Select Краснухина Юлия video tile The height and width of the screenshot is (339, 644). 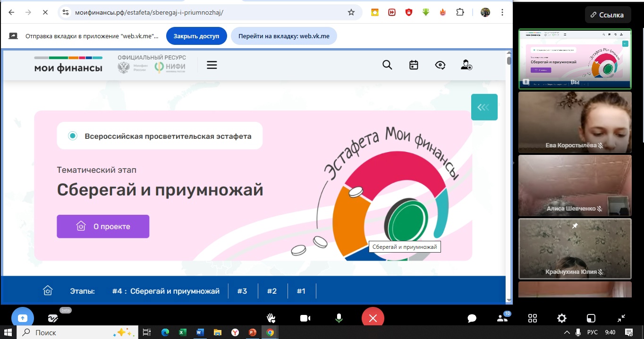(575, 249)
